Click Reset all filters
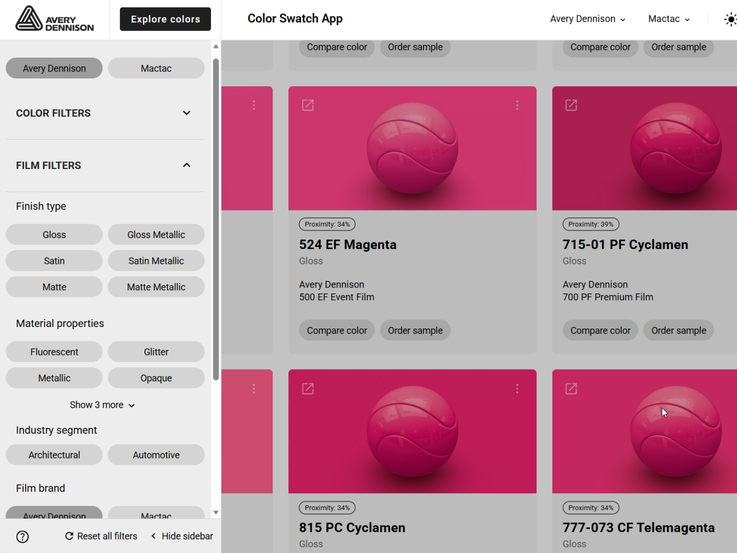This screenshot has width=737, height=553. click(x=101, y=536)
